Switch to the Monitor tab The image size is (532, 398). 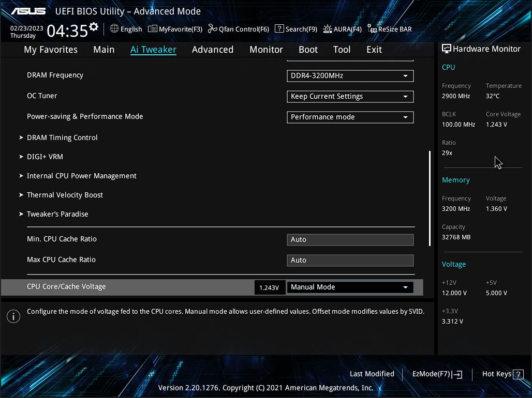[x=266, y=50]
